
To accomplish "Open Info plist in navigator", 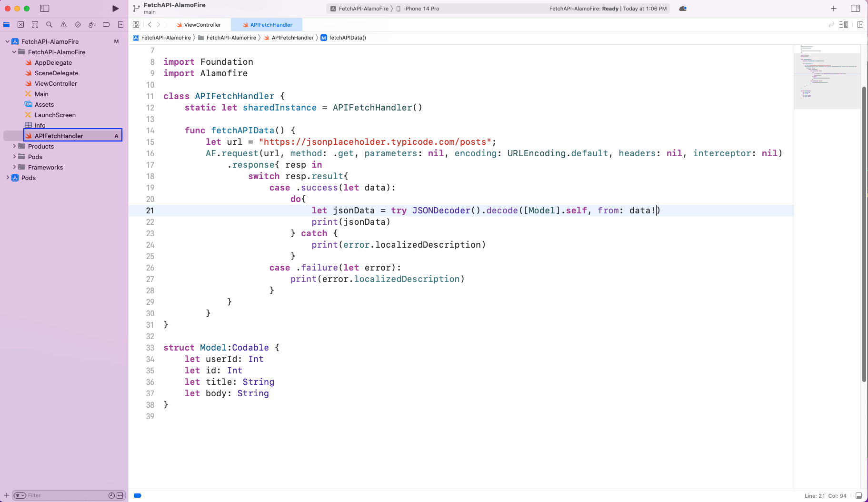I will pyautogui.click(x=40, y=125).
